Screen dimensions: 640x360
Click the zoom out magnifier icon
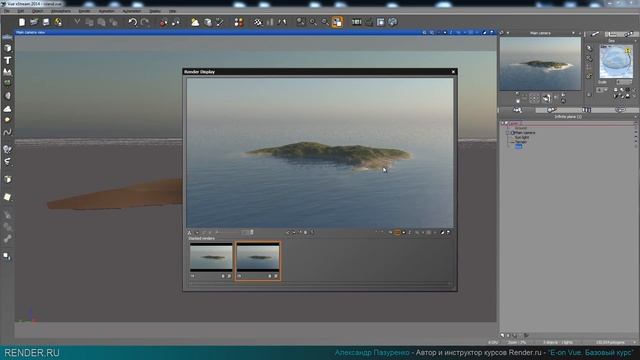click(325, 22)
